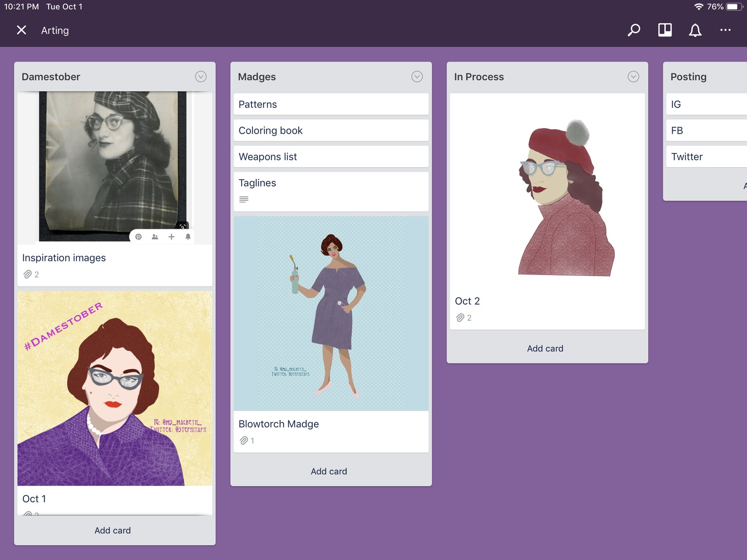747x560 pixels.
Task: Open the Blowtorch Madge illustration
Action: (x=331, y=314)
